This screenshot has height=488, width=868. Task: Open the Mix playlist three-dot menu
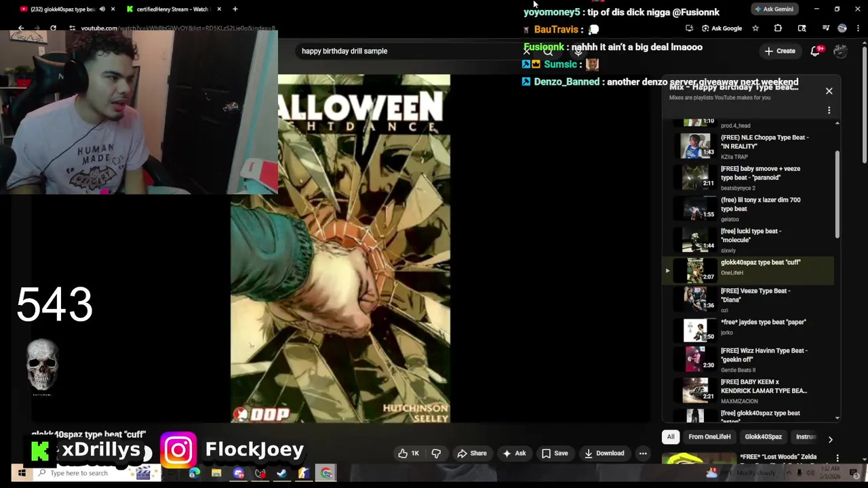[x=829, y=110]
